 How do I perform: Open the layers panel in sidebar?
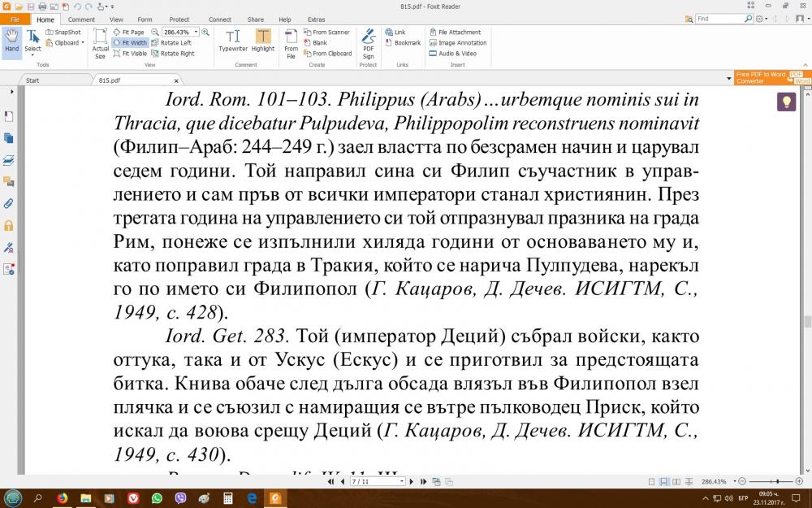pos(9,159)
